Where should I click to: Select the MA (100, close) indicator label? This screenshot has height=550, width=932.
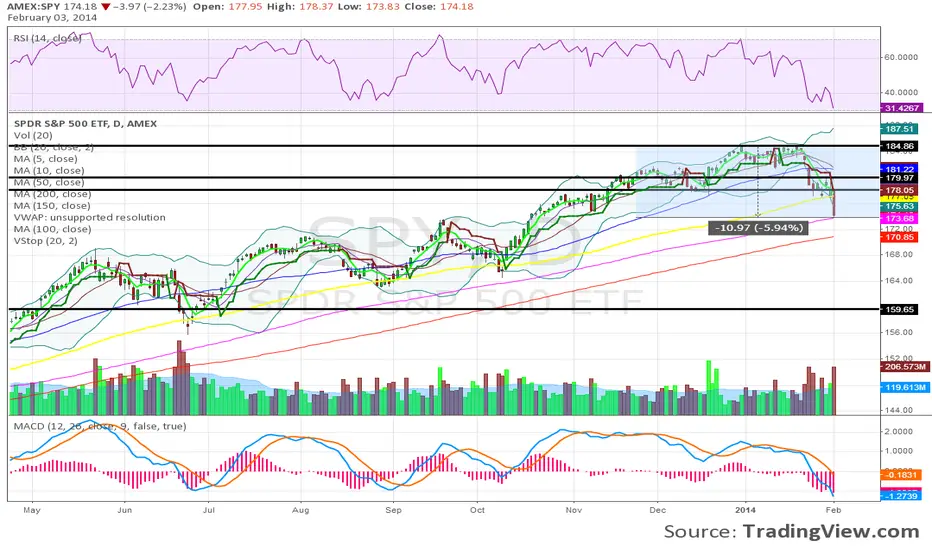[52, 229]
